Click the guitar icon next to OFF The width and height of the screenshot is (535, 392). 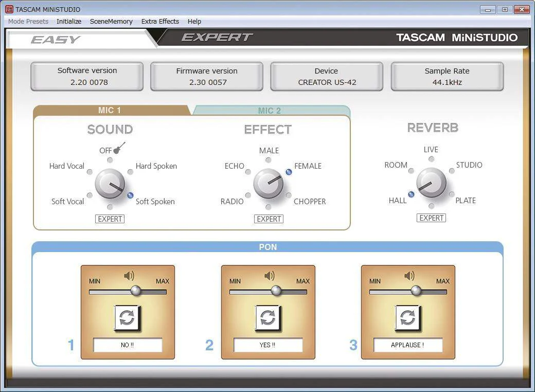point(119,148)
